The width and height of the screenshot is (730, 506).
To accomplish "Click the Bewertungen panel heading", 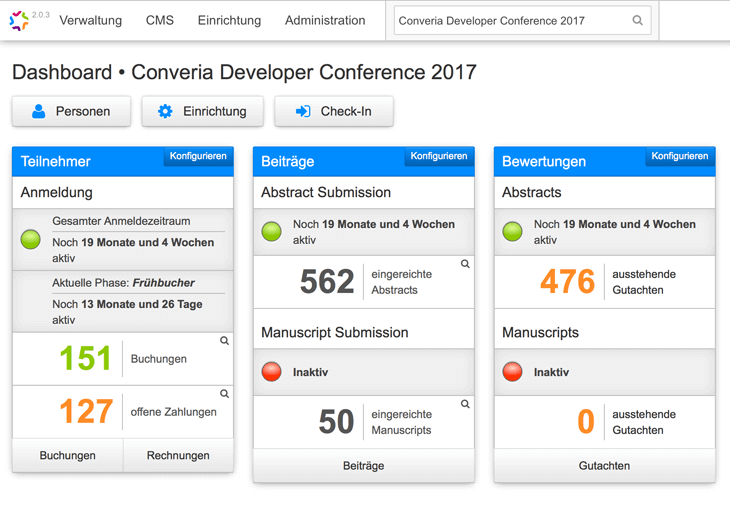I will coord(544,161).
